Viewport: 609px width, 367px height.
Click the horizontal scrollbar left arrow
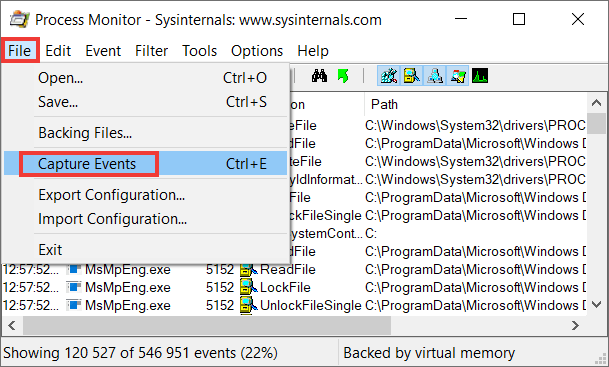[12, 325]
